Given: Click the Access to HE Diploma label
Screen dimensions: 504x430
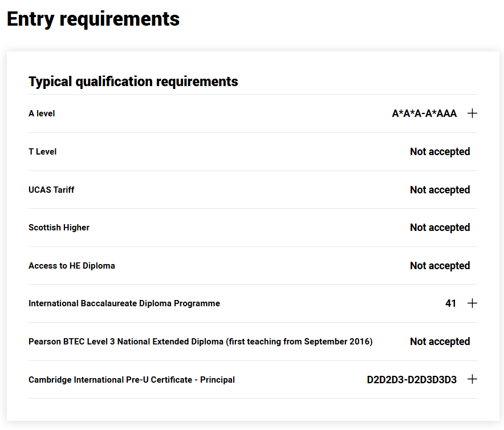Looking at the screenshot, I should [x=72, y=266].
